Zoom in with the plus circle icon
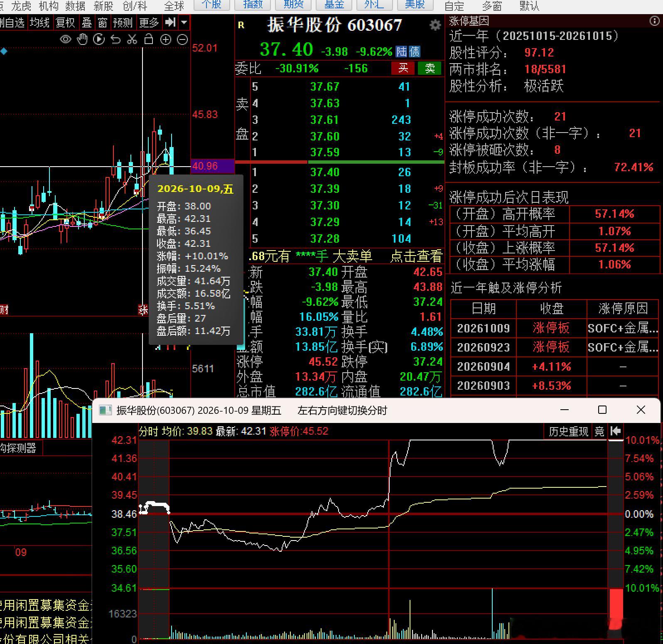Image resolution: width=663 pixels, height=644 pixels. click(166, 39)
